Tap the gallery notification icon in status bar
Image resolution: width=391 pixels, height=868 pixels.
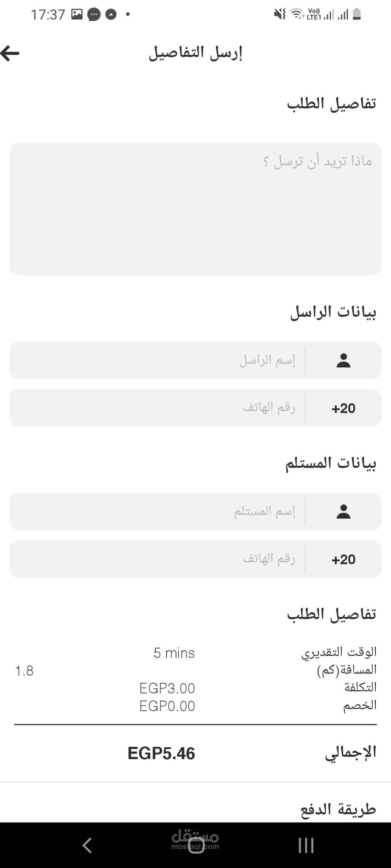click(x=77, y=14)
